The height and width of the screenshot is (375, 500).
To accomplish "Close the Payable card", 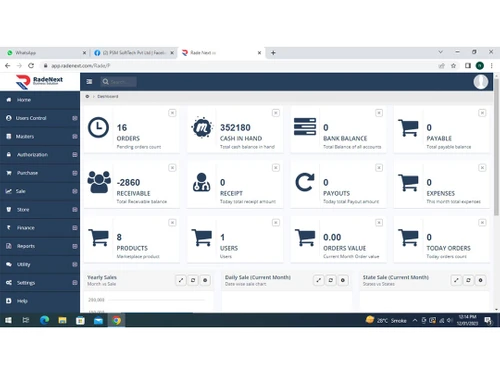I will tap(482, 113).
